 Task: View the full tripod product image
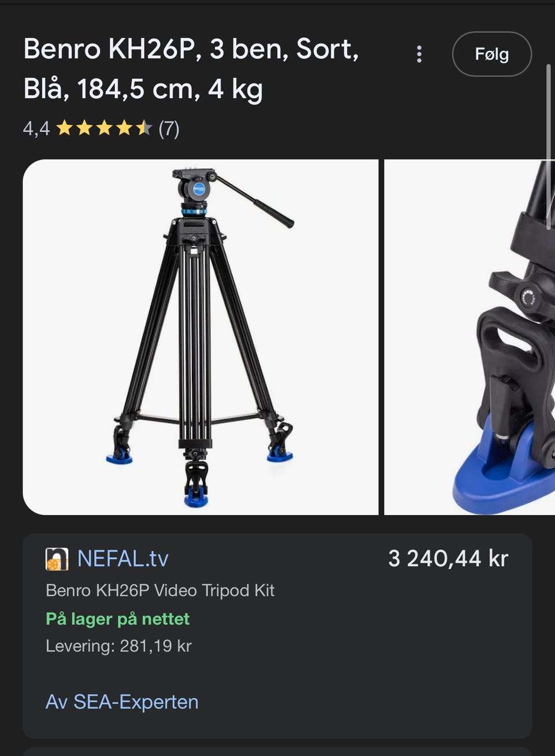[x=201, y=337]
